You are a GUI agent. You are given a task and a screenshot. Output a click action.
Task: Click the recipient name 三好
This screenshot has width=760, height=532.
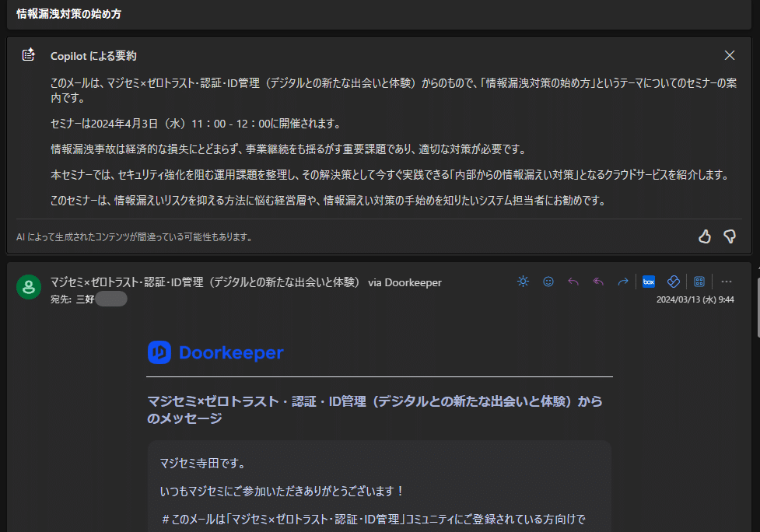86,299
